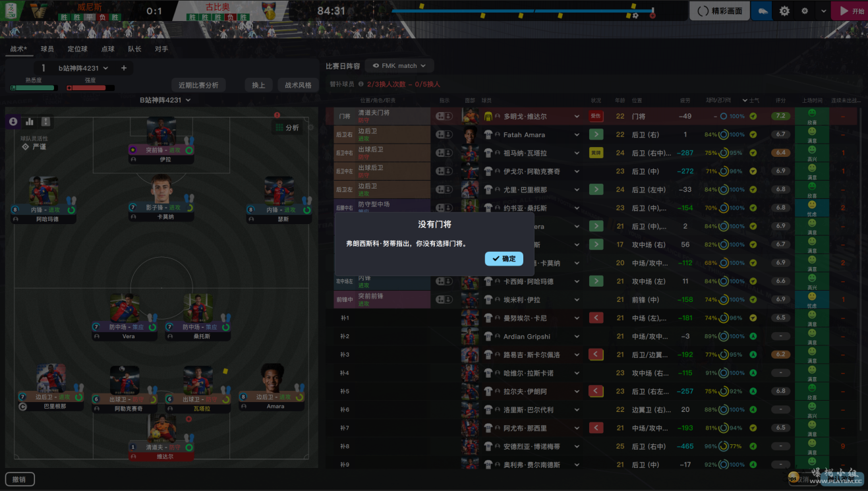Toggle the red swap arrow on 路易吉·斯卡佩洛
This screenshot has width=868, height=491.
click(x=596, y=354)
